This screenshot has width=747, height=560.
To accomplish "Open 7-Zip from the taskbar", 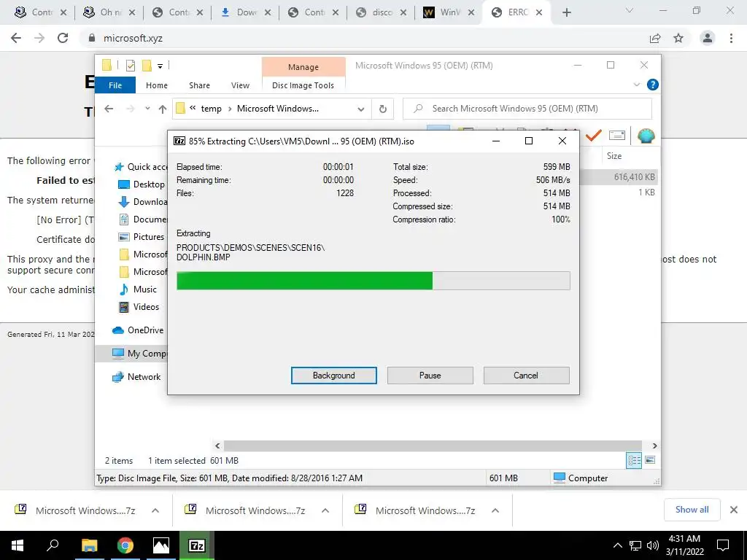I will pos(197,545).
